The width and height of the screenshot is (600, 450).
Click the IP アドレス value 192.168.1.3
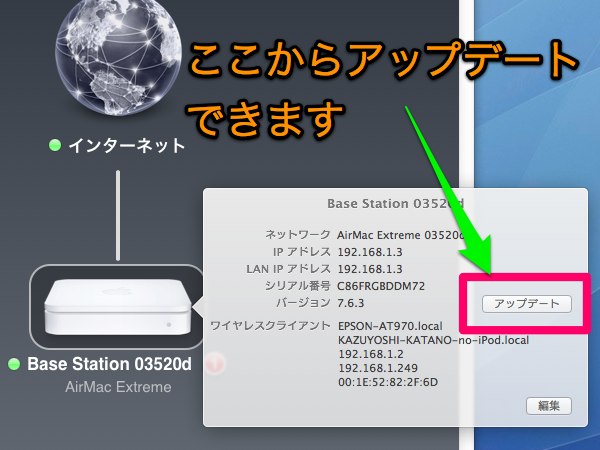coord(370,252)
